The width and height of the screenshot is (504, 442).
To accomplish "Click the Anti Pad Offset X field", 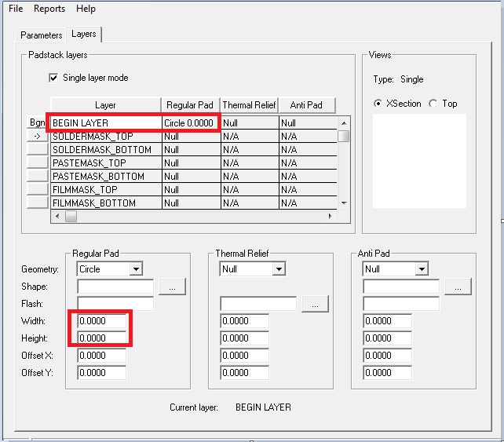I will tap(388, 356).
